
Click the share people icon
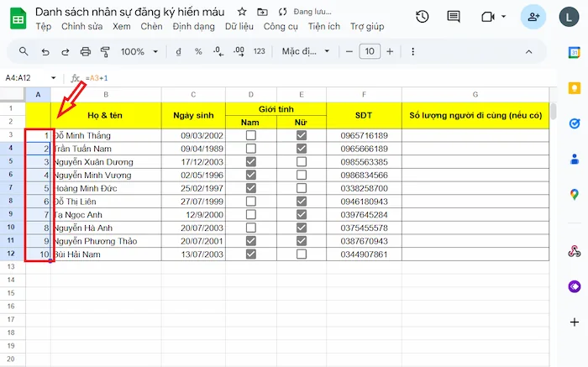click(x=533, y=17)
